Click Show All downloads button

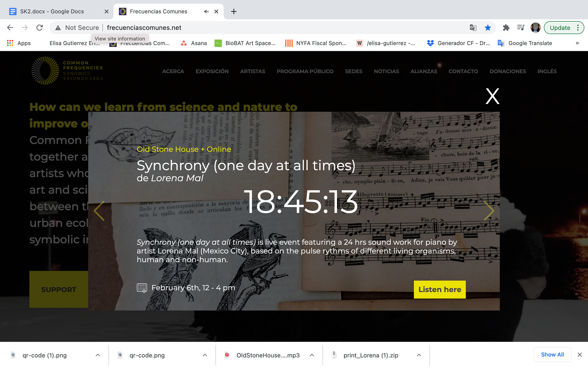coord(552,355)
